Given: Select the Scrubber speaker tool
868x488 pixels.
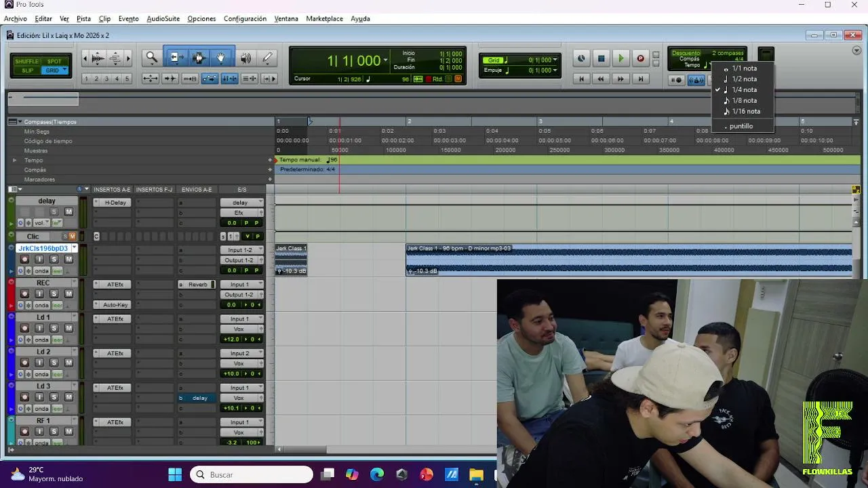Looking at the screenshot, I should (x=245, y=58).
